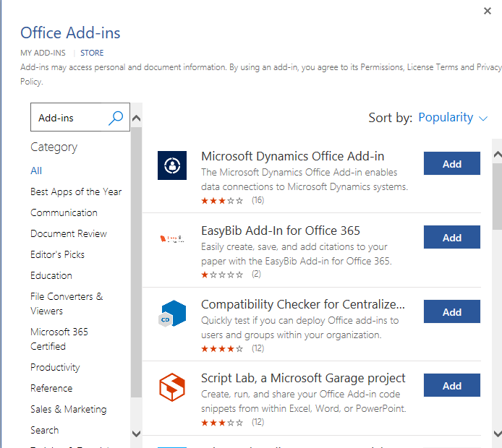Click the star rating for Script Lab
Viewport: 502px width, 448px height.
point(222,422)
